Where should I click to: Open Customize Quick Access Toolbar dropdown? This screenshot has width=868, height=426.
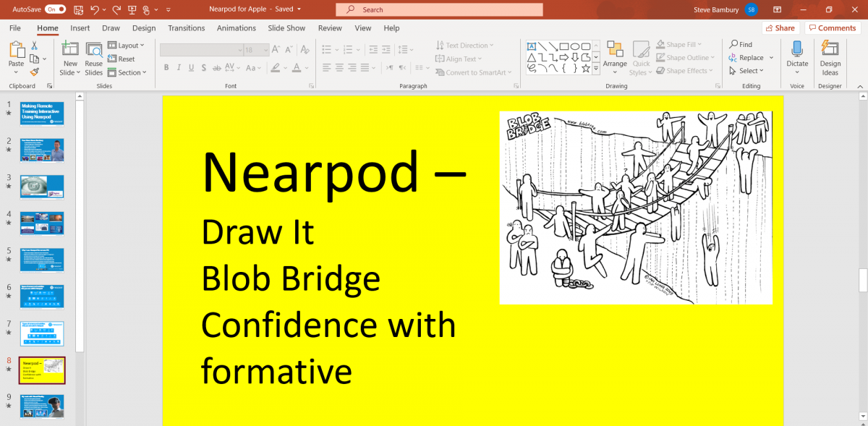pyautogui.click(x=169, y=9)
